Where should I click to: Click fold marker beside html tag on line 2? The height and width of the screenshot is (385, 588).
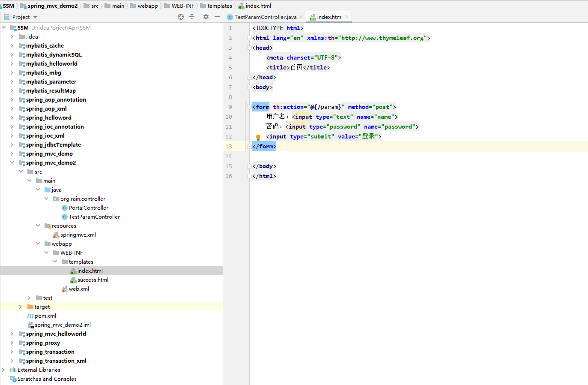[249, 38]
